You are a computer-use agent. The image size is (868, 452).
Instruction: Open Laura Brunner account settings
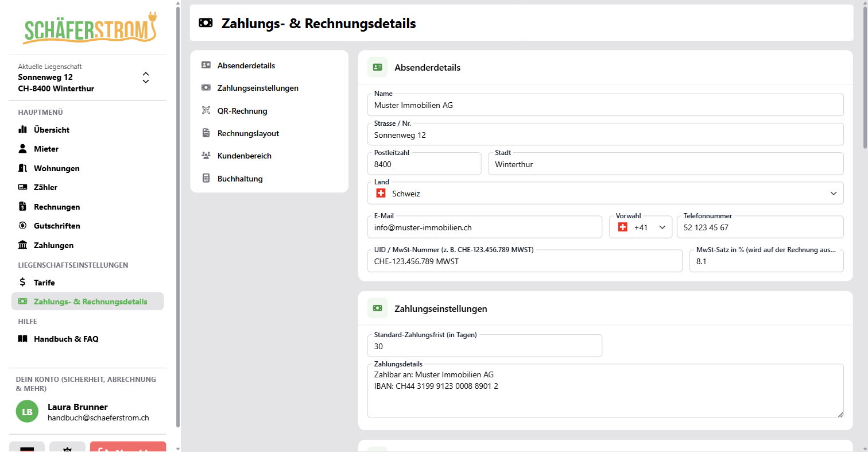[87, 412]
